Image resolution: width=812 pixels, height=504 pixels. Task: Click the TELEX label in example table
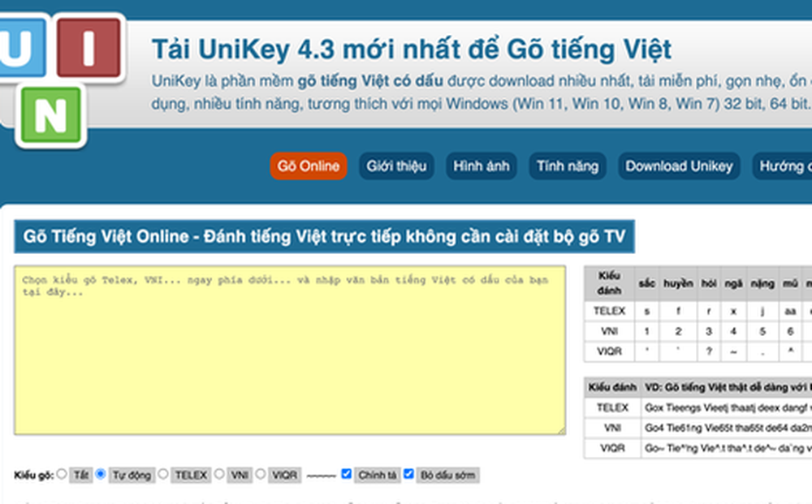612,407
